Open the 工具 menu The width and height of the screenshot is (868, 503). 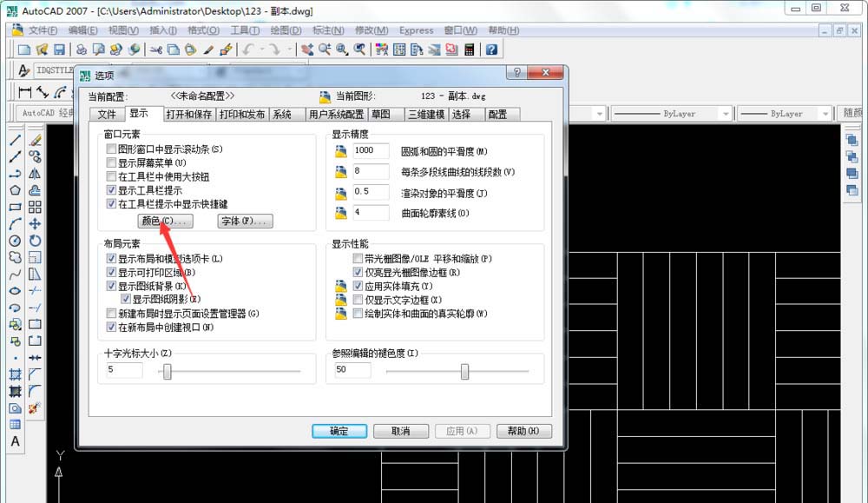point(245,30)
